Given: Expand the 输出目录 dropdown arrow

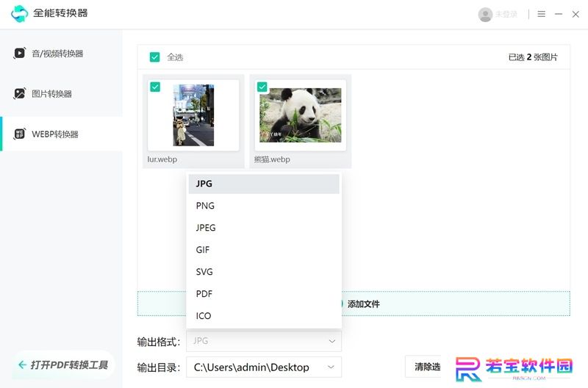Looking at the screenshot, I should point(331,367).
